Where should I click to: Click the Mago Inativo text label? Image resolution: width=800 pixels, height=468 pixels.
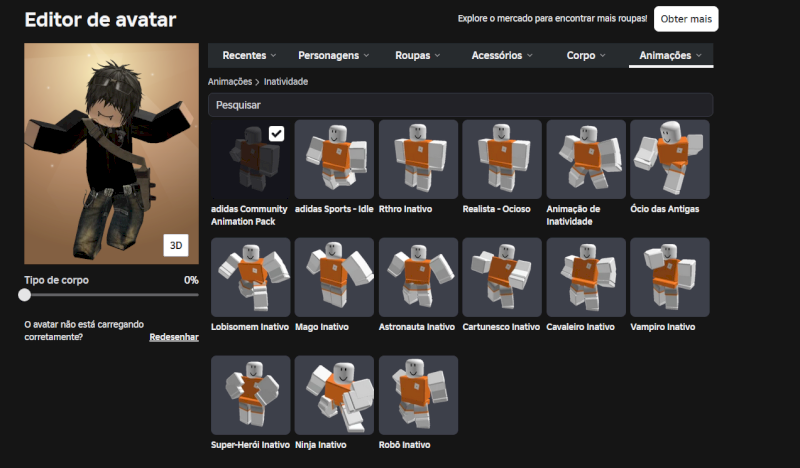click(x=322, y=327)
